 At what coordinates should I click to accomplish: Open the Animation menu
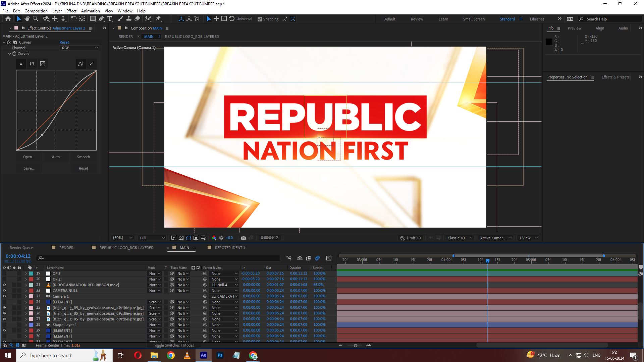click(x=91, y=11)
